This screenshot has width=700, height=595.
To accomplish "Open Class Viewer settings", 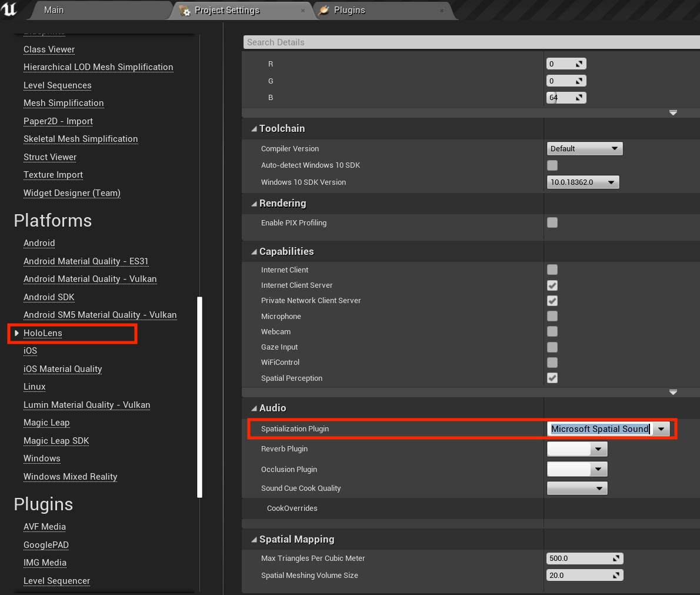I will tap(49, 49).
